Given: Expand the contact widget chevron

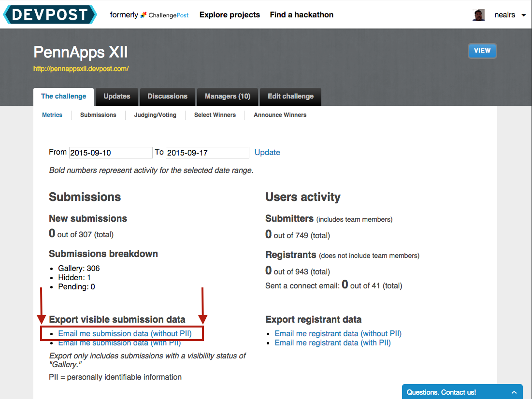Looking at the screenshot, I should pyautogui.click(x=514, y=392).
